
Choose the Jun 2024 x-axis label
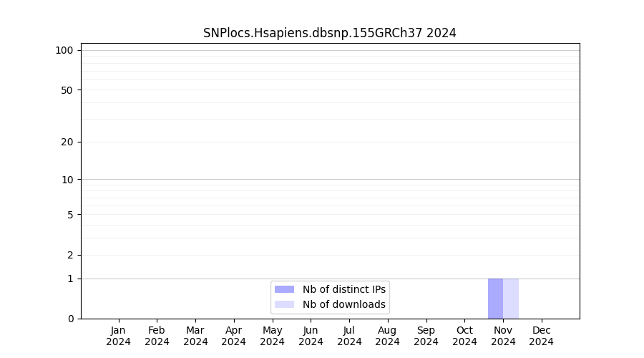pos(311,336)
